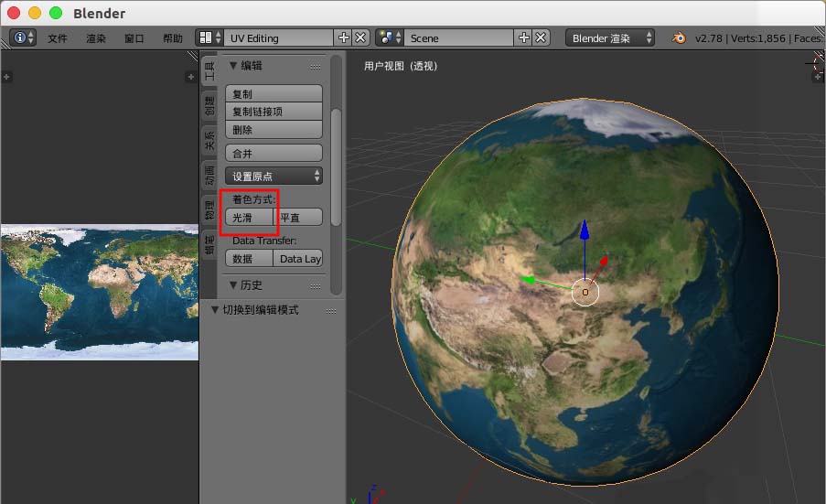Click the 着色方式 label
The image size is (826, 504).
click(x=253, y=199)
